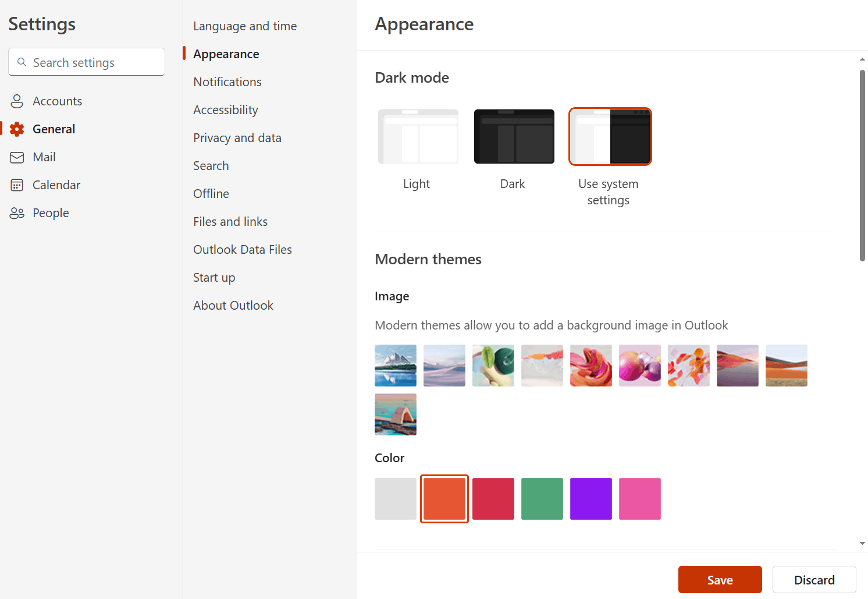Open Mail settings via the envelope icon

pyautogui.click(x=17, y=157)
